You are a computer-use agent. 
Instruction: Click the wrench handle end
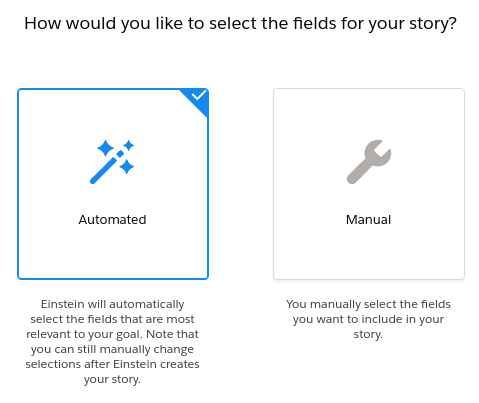click(x=352, y=178)
